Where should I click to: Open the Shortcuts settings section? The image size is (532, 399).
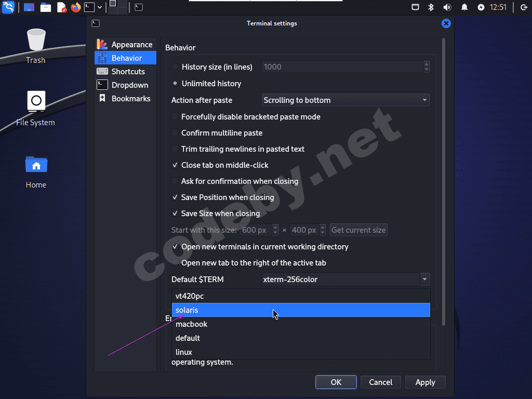click(125, 72)
